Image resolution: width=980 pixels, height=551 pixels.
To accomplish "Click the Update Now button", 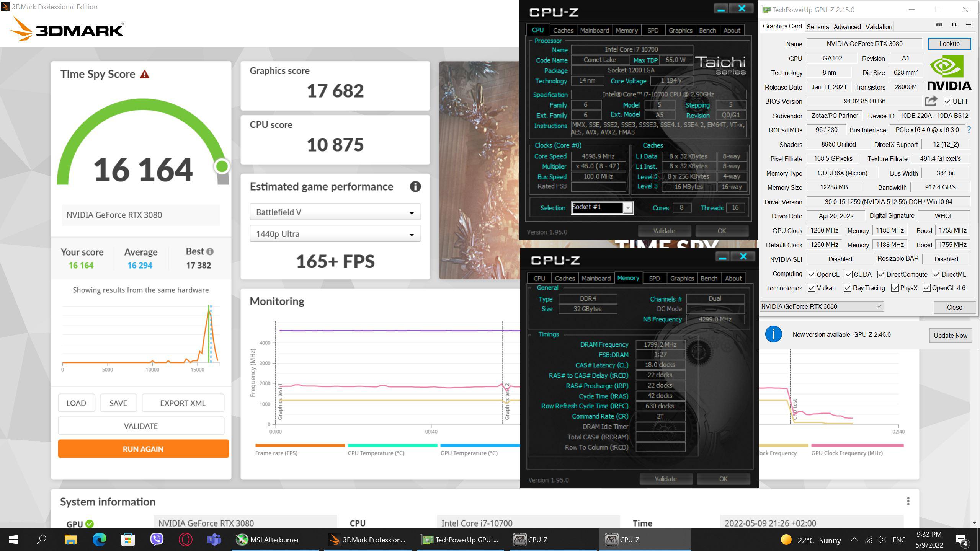I will pyautogui.click(x=950, y=336).
